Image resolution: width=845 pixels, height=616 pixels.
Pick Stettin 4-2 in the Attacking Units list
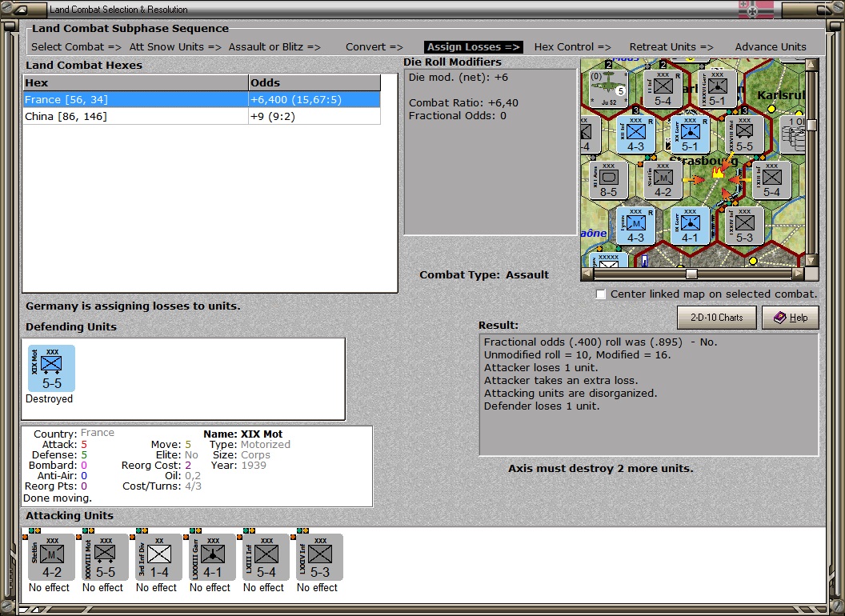pyautogui.click(x=52, y=558)
